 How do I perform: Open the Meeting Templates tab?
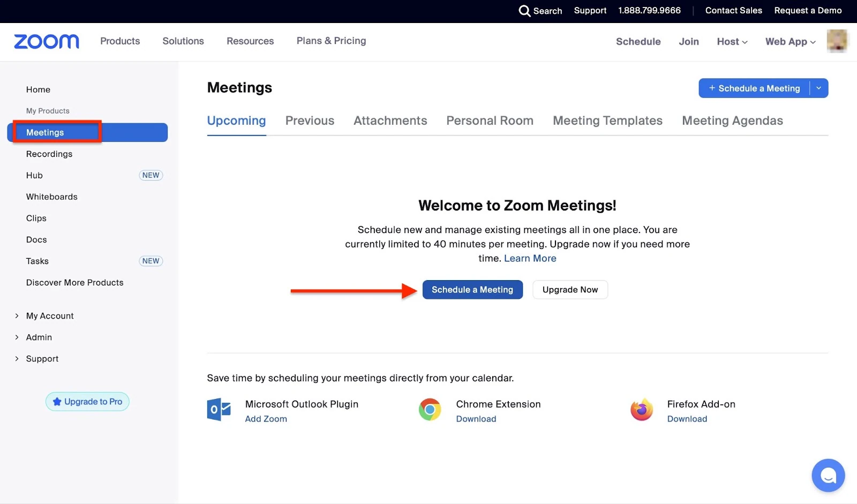[608, 121]
